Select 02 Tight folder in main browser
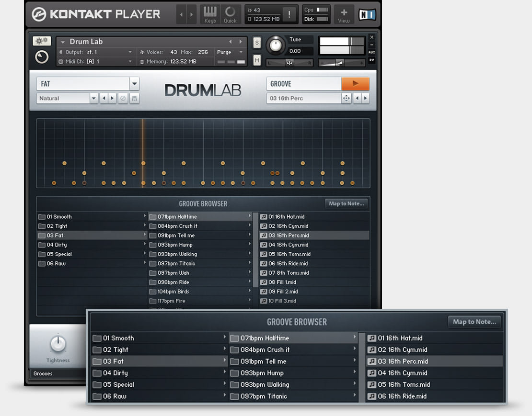The height and width of the screenshot is (416, 532). 92,226
